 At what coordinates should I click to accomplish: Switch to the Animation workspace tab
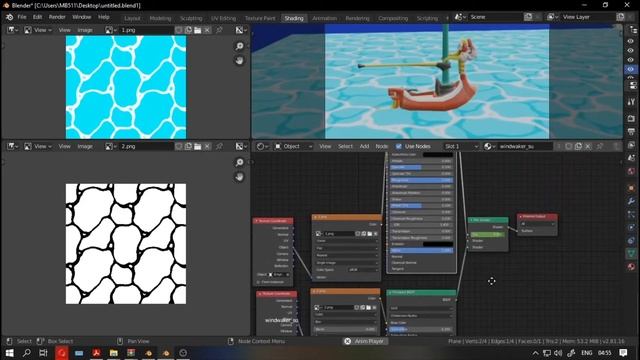coord(324,18)
